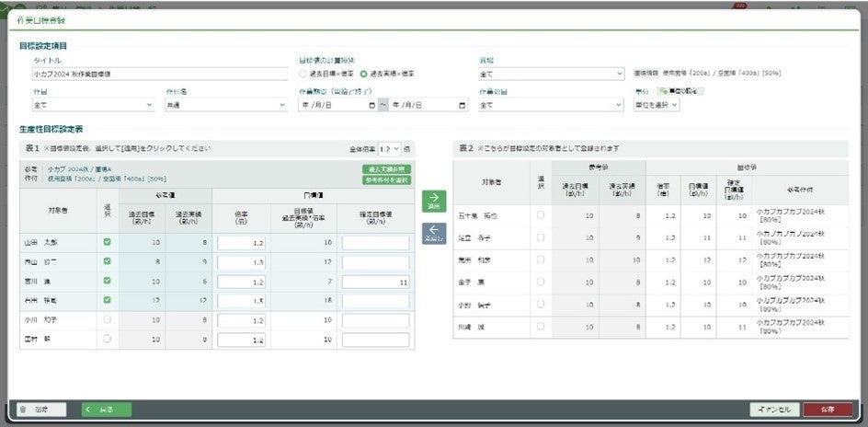
Task: Open the 作目 dropdown showing 全て
Action: [94, 105]
